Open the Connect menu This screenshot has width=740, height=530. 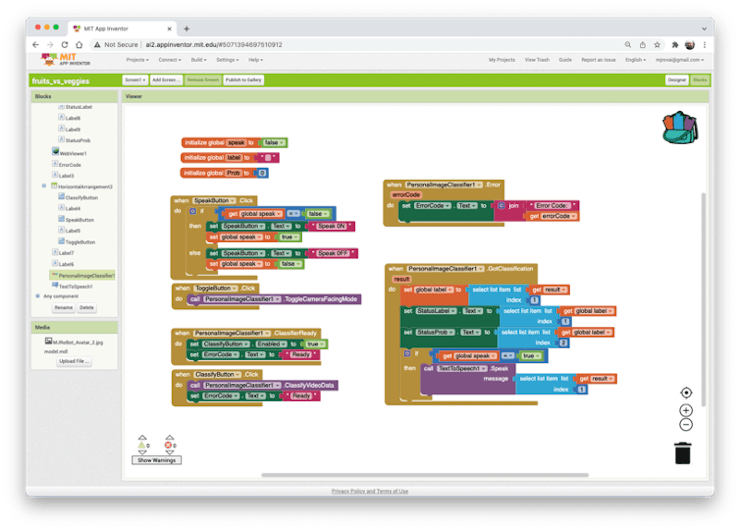point(169,60)
